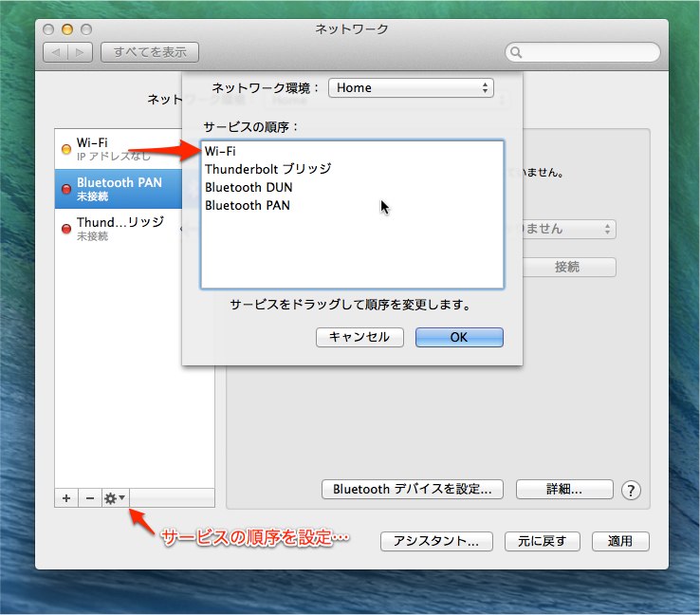Click the back navigation arrow
This screenshot has height=615, width=700.
click(x=56, y=52)
